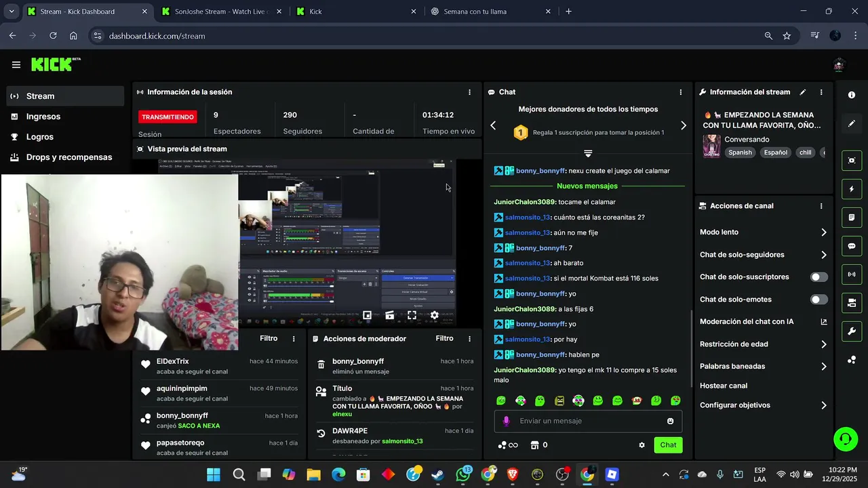Image resolution: width=868 pixels, height=488 pixels.
Task: Open Stream in left navigation
Action: tap(65, 96)
